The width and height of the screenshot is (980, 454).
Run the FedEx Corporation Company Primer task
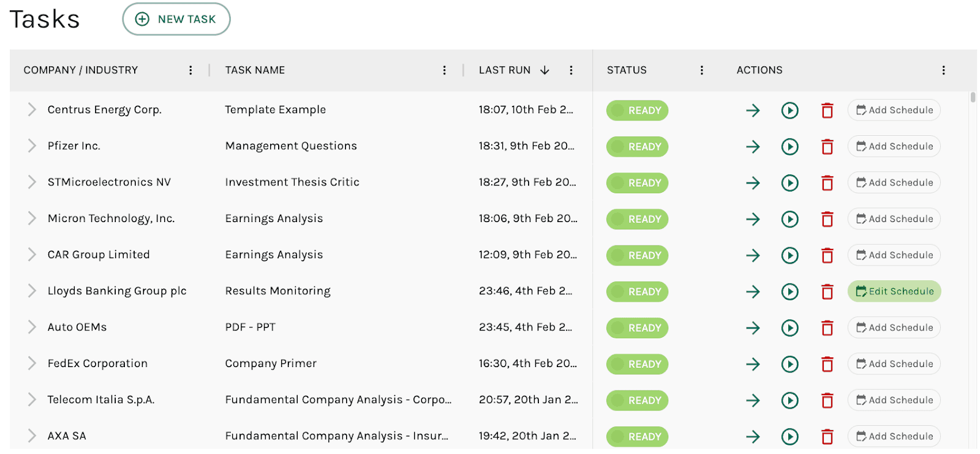coord(790,364)
